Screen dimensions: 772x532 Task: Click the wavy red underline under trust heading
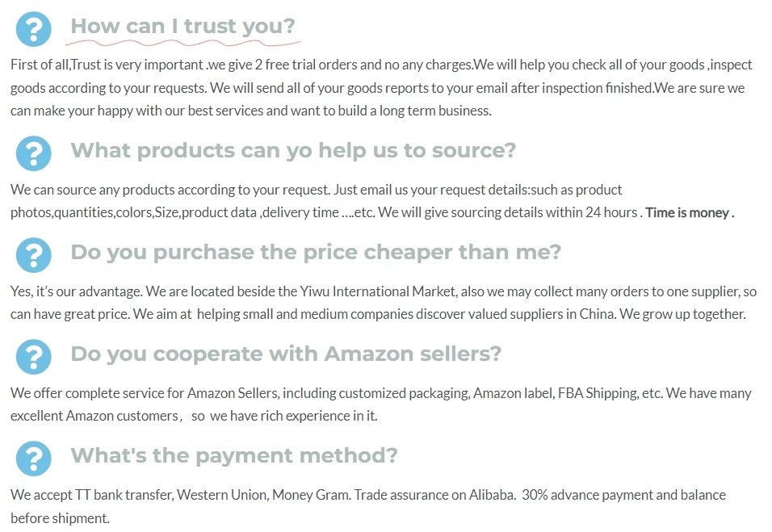(x=183, y=44)
